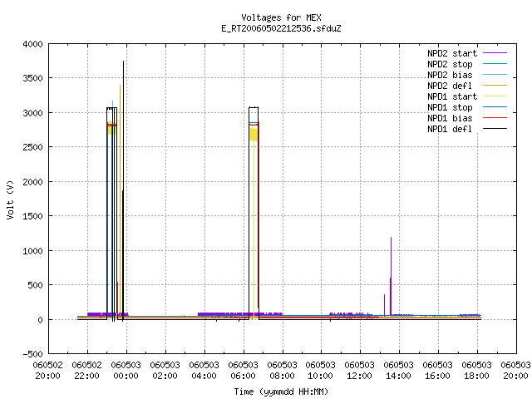This screenshot has height=399, width=532.
Task: Select the "NPD1 bias" legend label
Action: (450, 118)
